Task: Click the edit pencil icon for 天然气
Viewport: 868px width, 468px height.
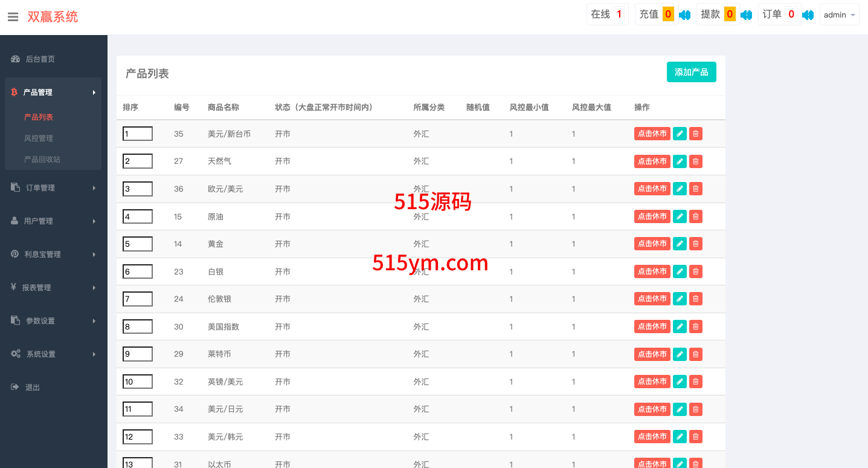Action: [680, 161]
